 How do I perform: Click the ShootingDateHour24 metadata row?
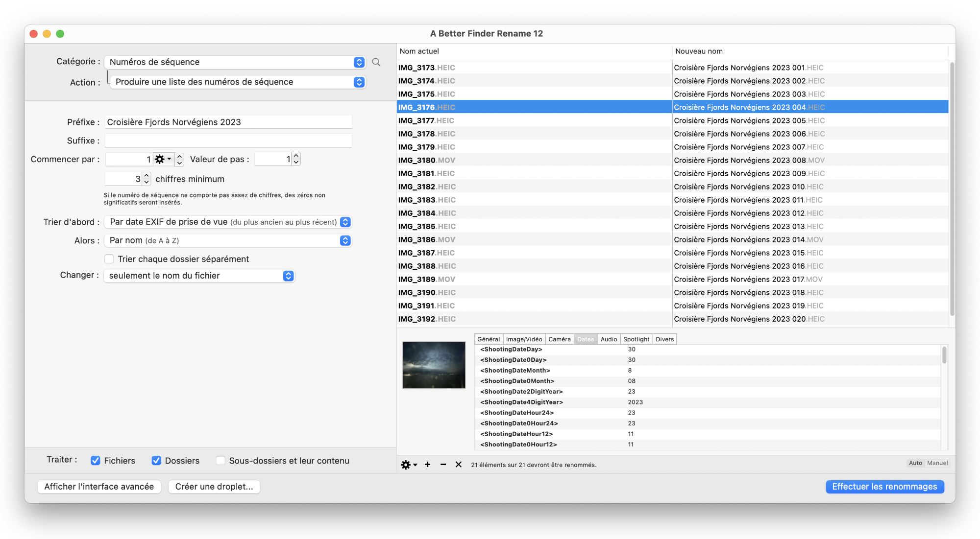pyautogui.click(x=708, y=413)
